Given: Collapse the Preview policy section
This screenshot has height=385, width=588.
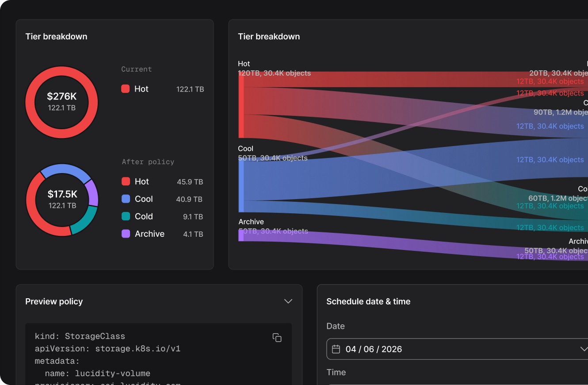Looking at the screenshot, I should click(288, 301).
